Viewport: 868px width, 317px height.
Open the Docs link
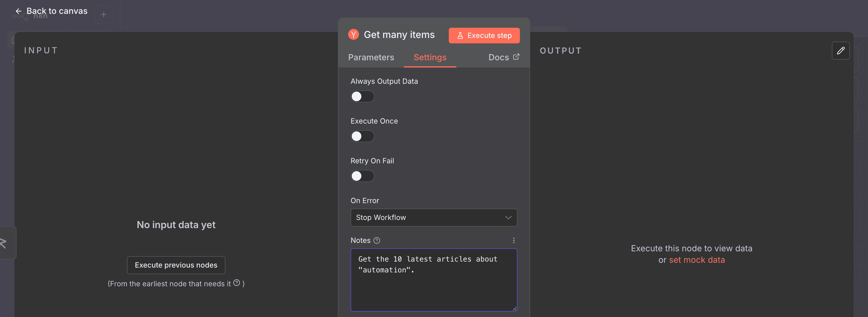pos(504,57)
